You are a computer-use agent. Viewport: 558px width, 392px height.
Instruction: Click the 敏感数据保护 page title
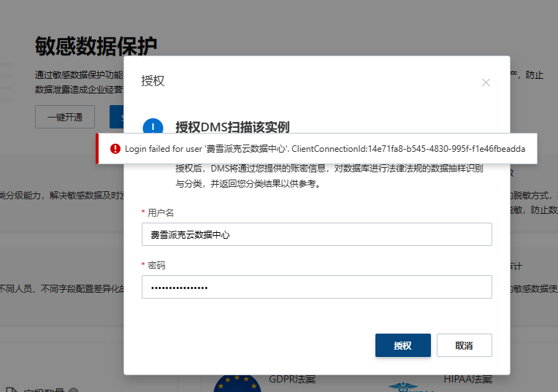[96, 46]
